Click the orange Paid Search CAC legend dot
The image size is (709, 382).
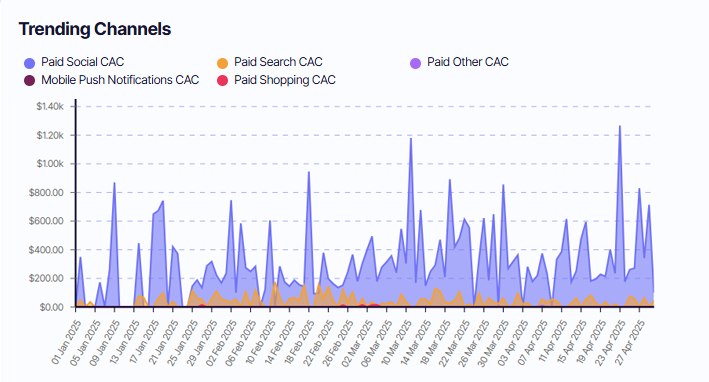click(x=222, y=63)
